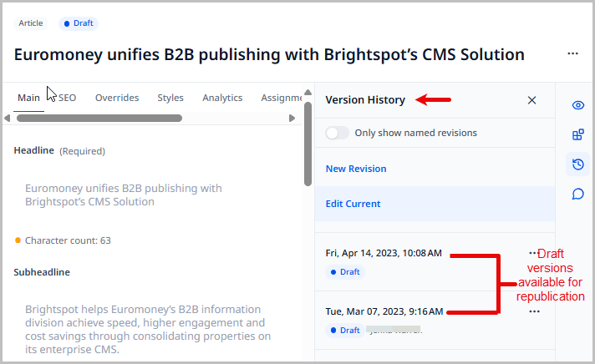Click the Draft status badge at top
Image resolution: width=595 pixels, height=364 pixels.
(79, 23)
